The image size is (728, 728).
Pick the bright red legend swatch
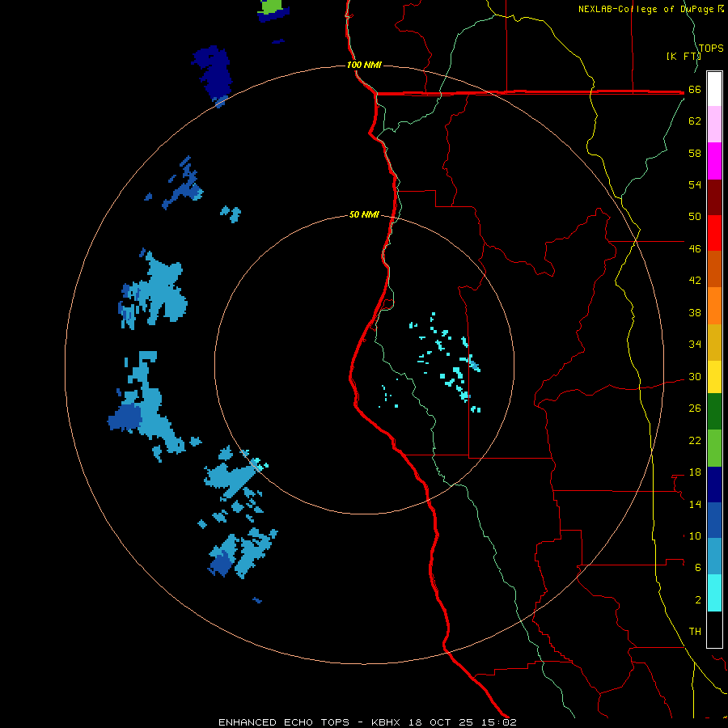pos(714,233)
